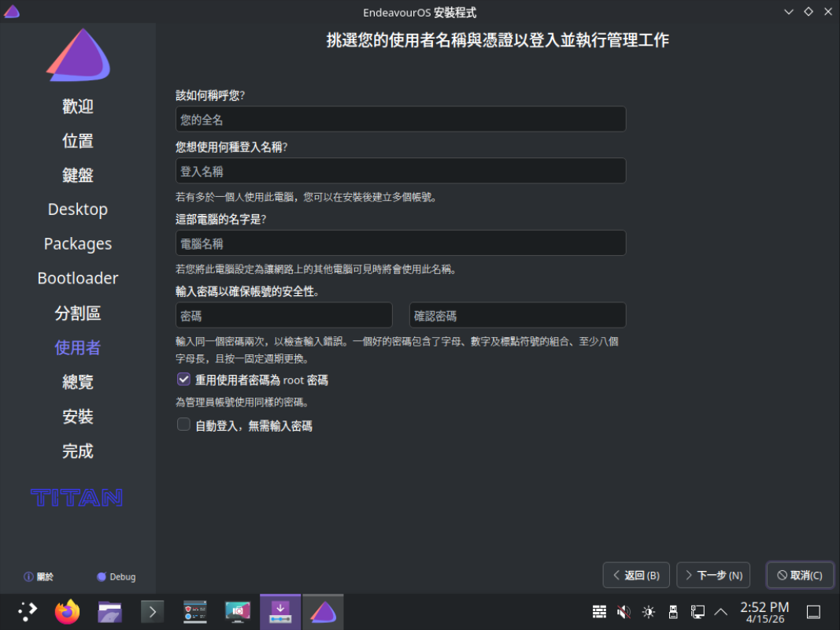The height and width of the screenshot is (630, 840).
Task: Click the EndeavourOS installer taskbar icon
Action: 322,612
